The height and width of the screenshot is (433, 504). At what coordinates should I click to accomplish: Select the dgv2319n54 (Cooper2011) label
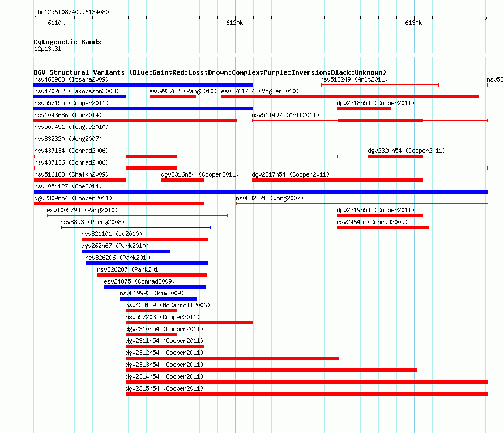point(375,210)
